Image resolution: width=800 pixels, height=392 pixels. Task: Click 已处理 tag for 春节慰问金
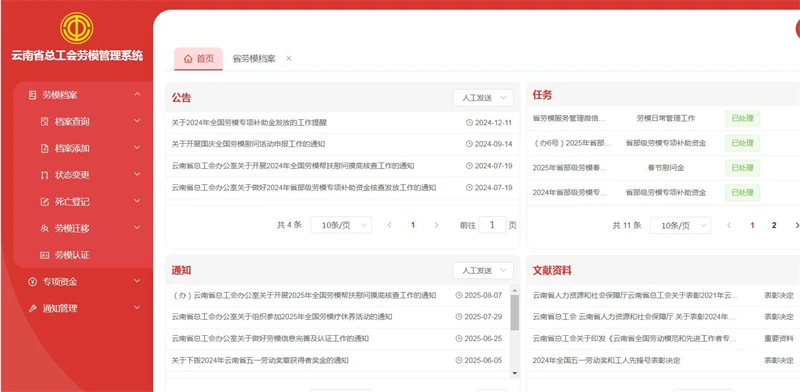click(742, 168)
